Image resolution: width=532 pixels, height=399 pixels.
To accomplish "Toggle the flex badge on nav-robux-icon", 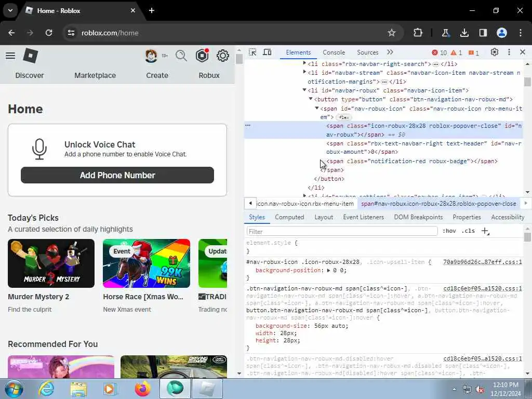I will 343,117.
